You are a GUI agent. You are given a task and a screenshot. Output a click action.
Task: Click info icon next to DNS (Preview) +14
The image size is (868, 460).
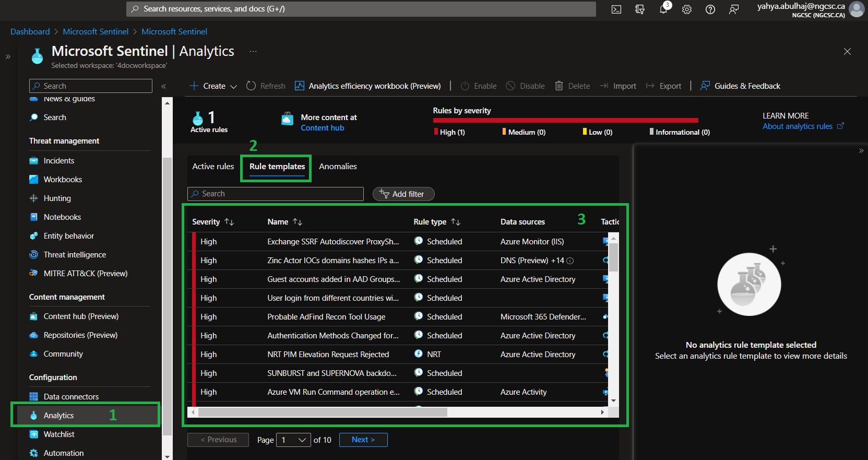[570, 261]
